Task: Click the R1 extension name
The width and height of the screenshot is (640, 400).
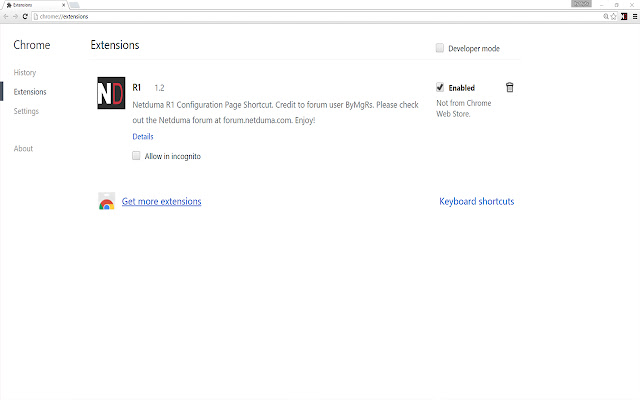Action: click(136, 87)
